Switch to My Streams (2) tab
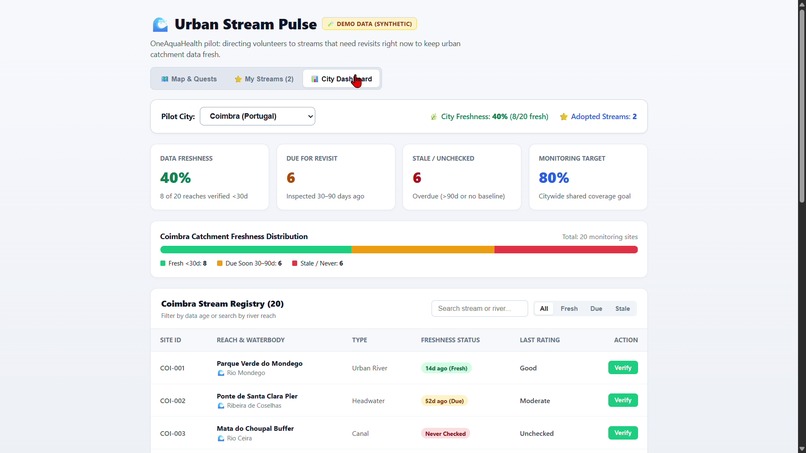Screen dimensions: 806x453 (x=264, y=79)
